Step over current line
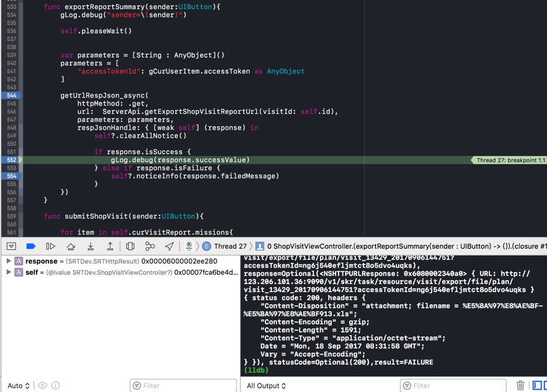547x392 pixels. [71, 246]
